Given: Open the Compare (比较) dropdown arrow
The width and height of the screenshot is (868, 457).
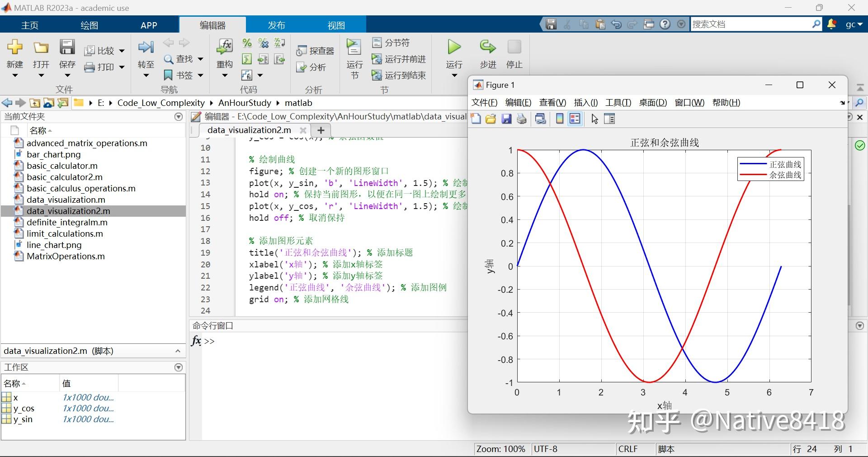Looking at the screenshot, I should [x=122, y=51].
